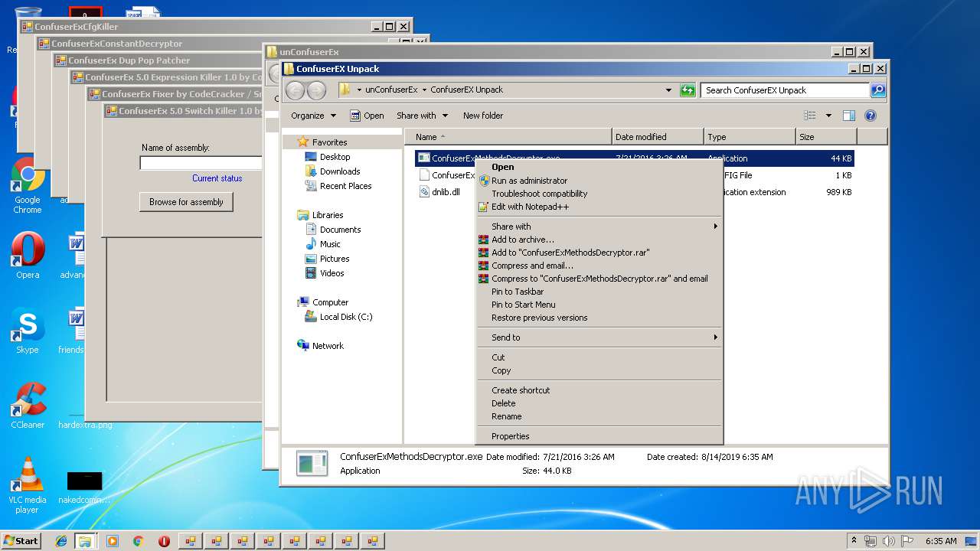Open Properties from context menu
The width and height of the screenshot is (980, 551).
[x=510, y=436]
